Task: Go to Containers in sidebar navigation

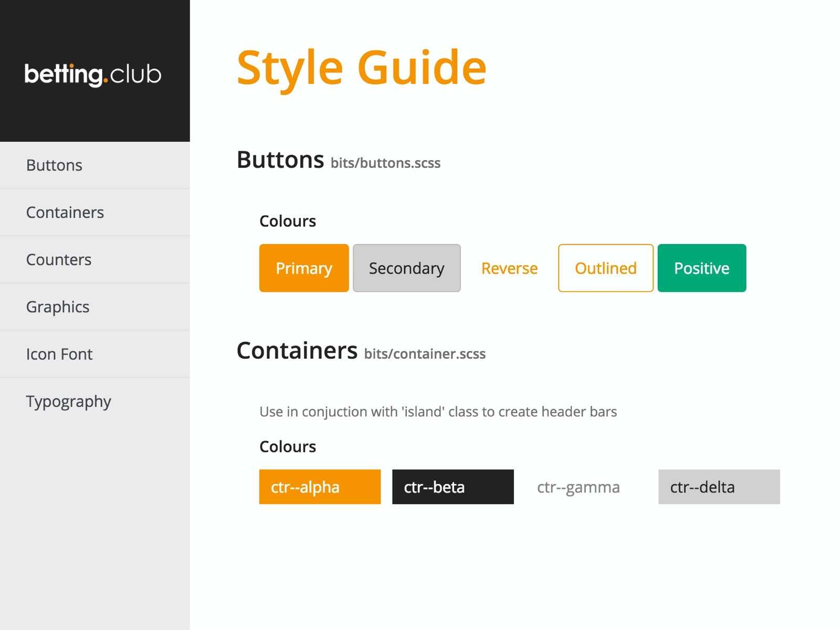Action: tap(65, 213)
